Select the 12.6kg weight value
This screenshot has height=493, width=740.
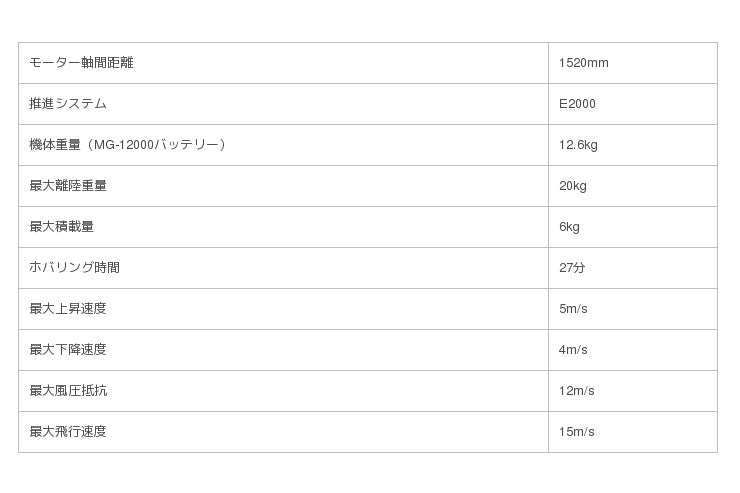click(x=579, y=145)
